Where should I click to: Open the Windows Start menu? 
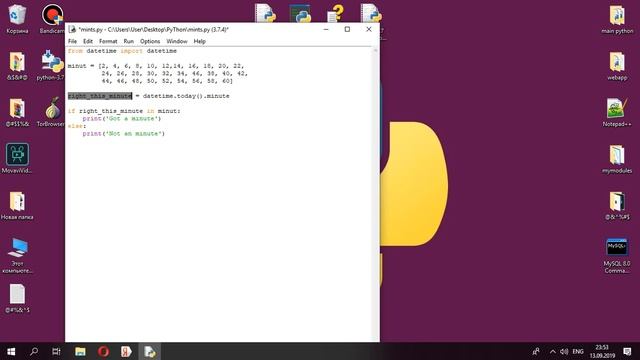(x=11, y=351)
